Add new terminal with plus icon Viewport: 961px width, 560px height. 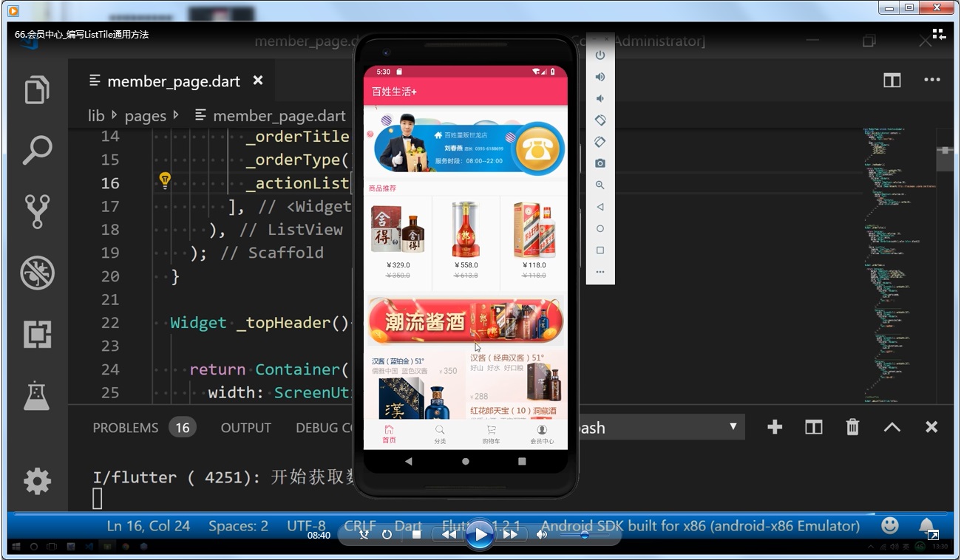point(775,427)
